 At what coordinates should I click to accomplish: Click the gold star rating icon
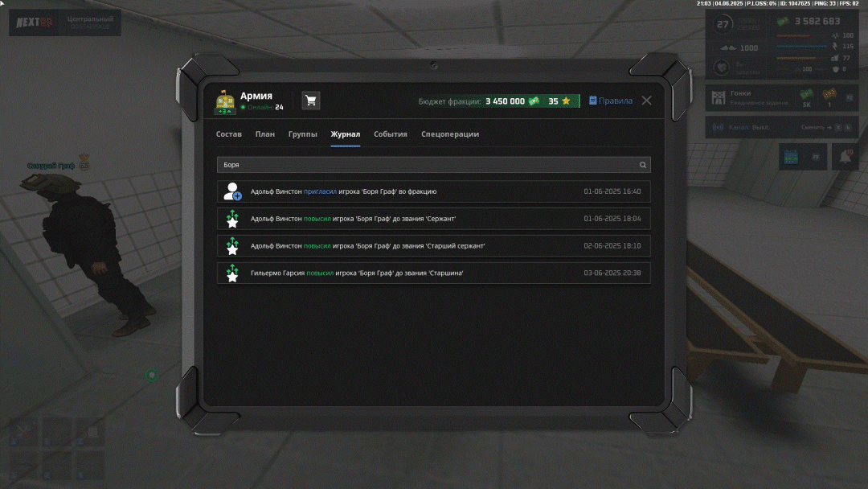(566, 101)
